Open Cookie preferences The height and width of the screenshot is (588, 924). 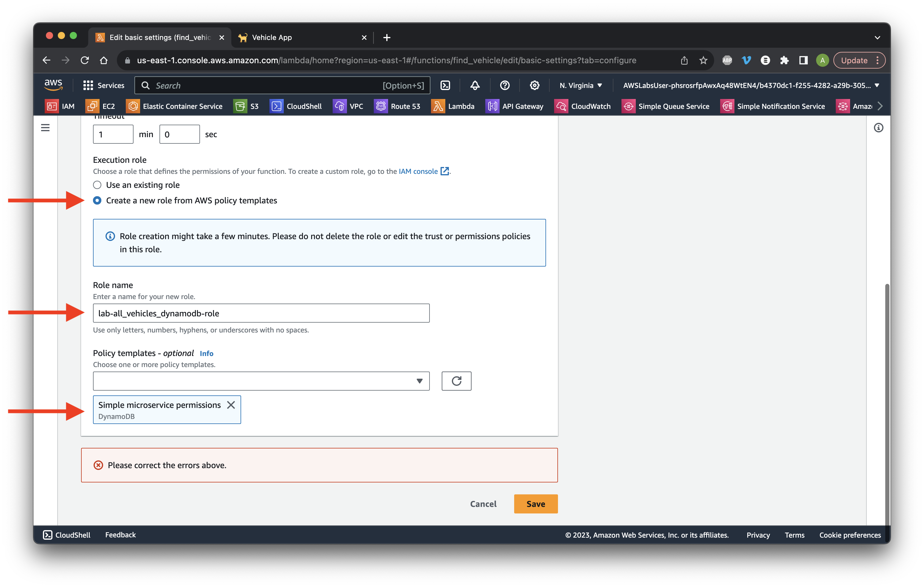pos(850,535)
